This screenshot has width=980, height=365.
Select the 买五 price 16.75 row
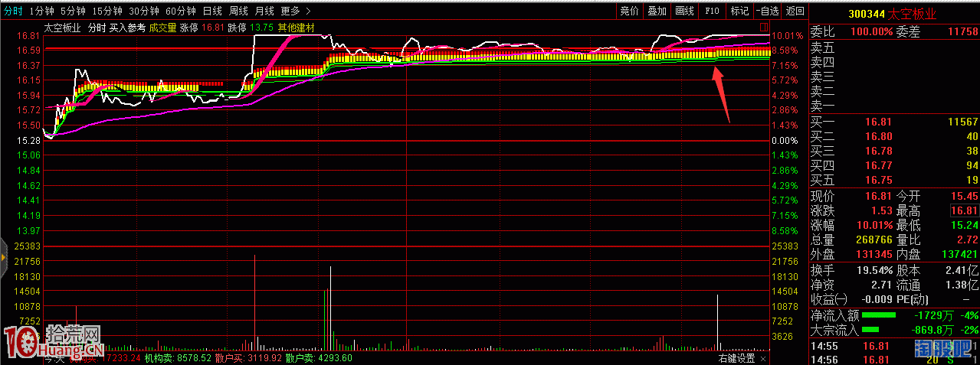tap(894, 180)
